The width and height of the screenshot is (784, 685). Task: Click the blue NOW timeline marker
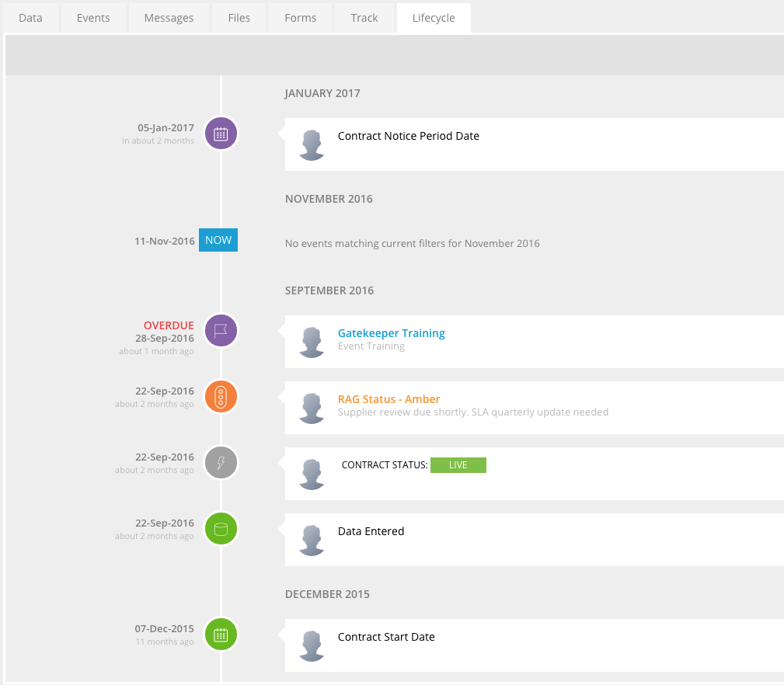pyautogui.click(x=218, y=240)
